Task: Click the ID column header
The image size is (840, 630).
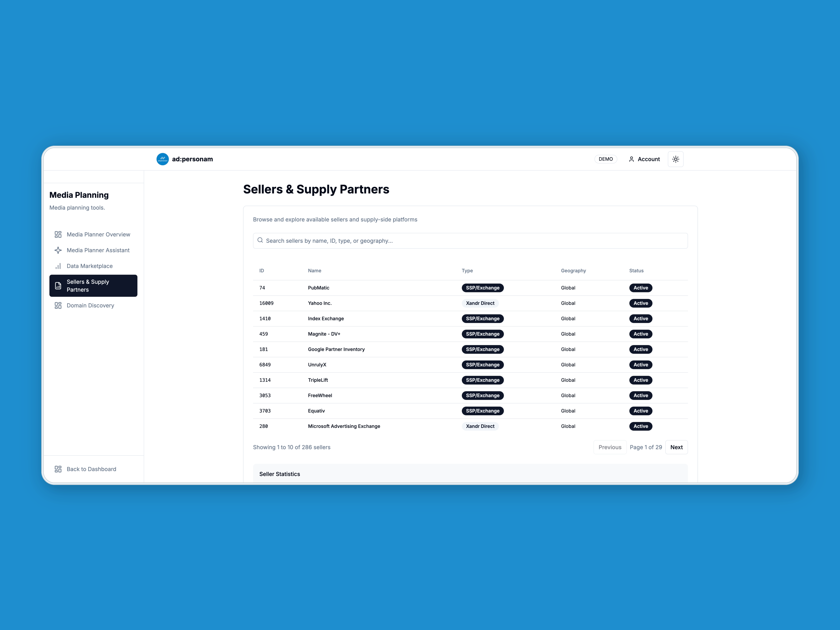Action: (262, 271)
